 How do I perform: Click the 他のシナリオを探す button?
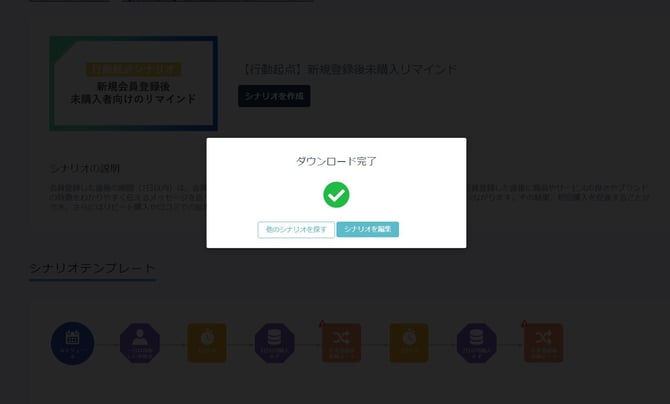coord(295,230)
